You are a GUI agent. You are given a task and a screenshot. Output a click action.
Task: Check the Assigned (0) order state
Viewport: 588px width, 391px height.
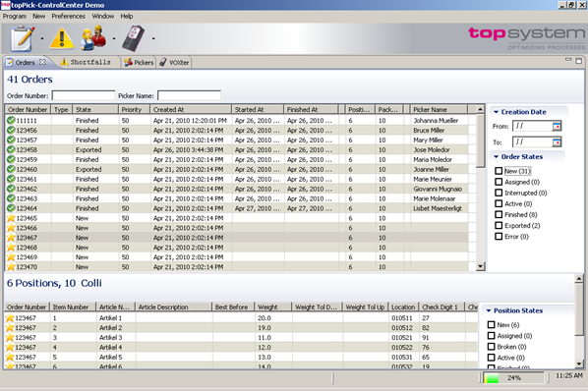(499, 182)
